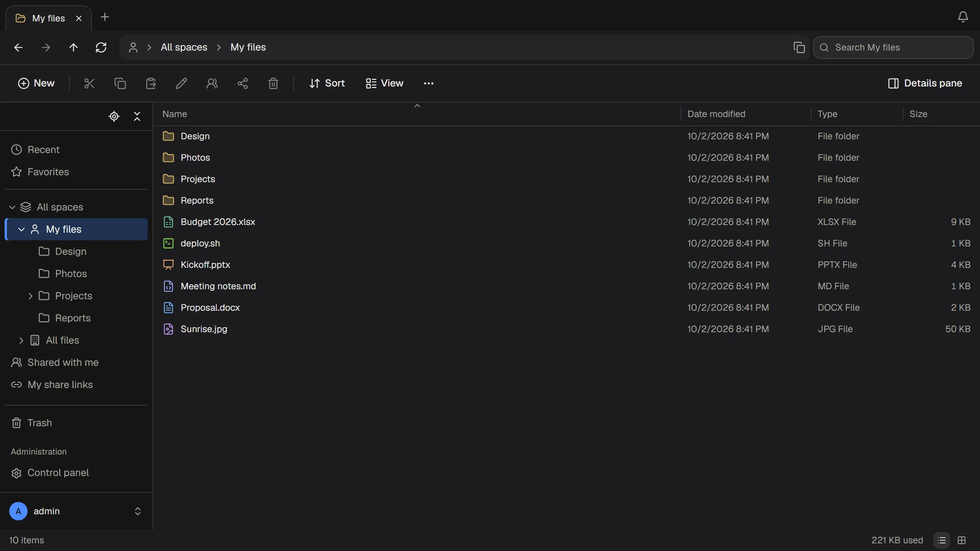
Task: Click the Delete trash icon in toolbar
Action: 273,83
